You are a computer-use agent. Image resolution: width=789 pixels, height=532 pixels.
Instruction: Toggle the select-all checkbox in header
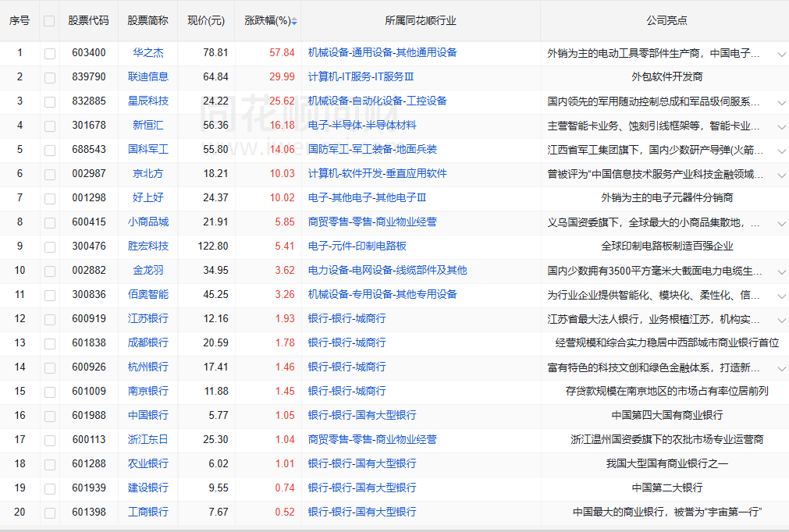click(49, 21)
